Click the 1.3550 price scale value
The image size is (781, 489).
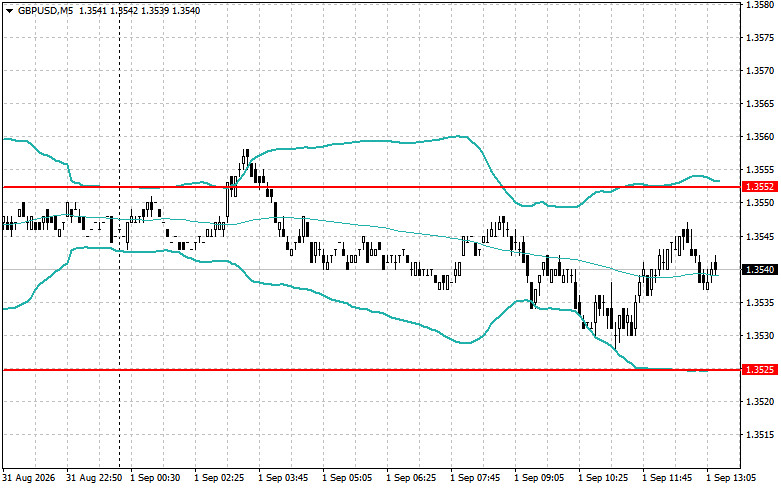760,203
